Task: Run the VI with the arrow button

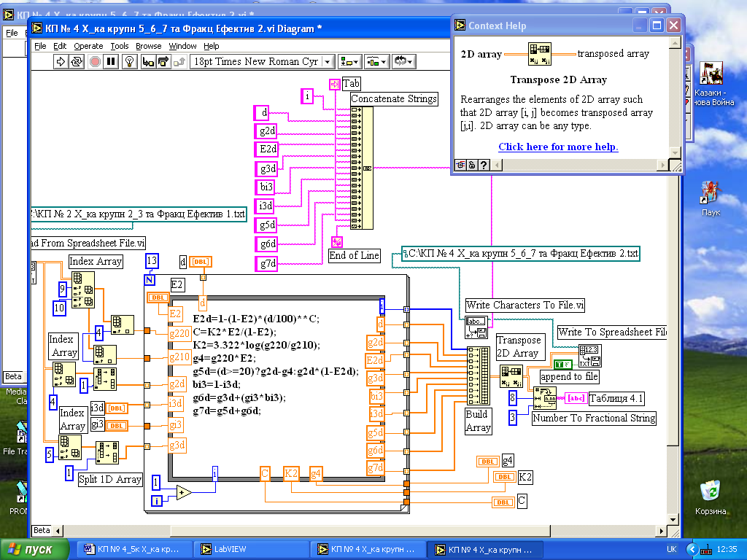Action: [60, 61]
